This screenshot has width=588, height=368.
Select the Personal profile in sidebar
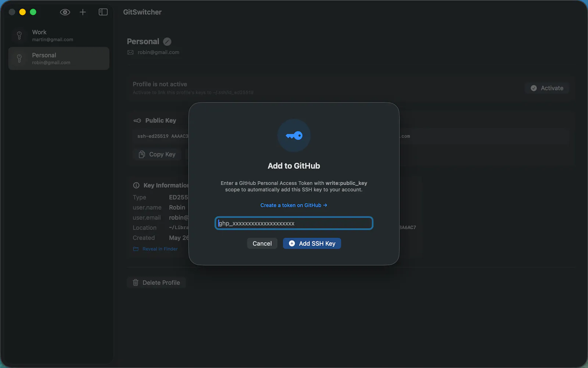point(59,58)
